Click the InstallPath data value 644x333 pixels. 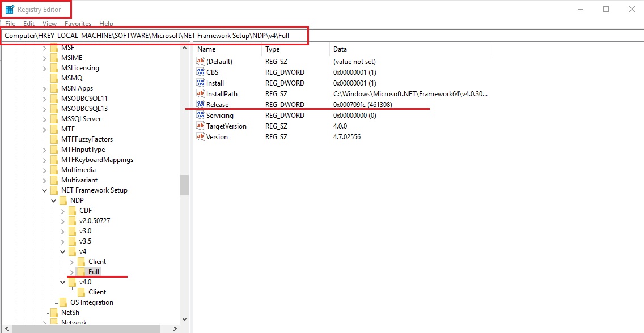coord(410,94)
